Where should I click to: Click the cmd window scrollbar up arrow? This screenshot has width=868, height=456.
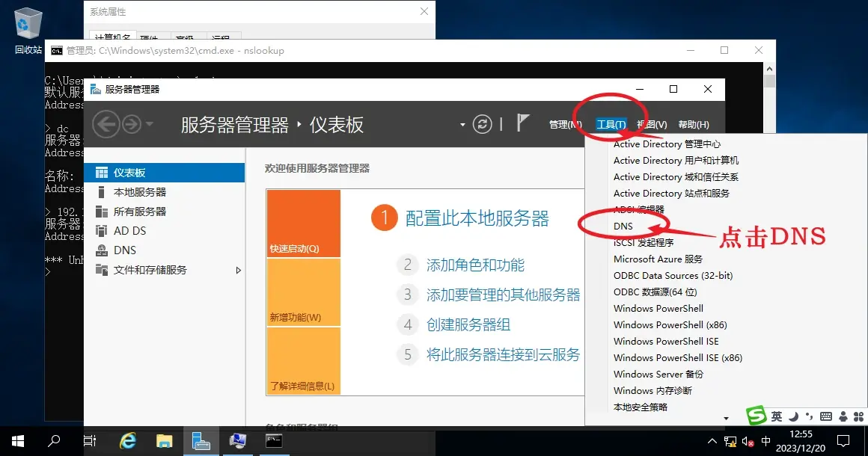(769, 69)
